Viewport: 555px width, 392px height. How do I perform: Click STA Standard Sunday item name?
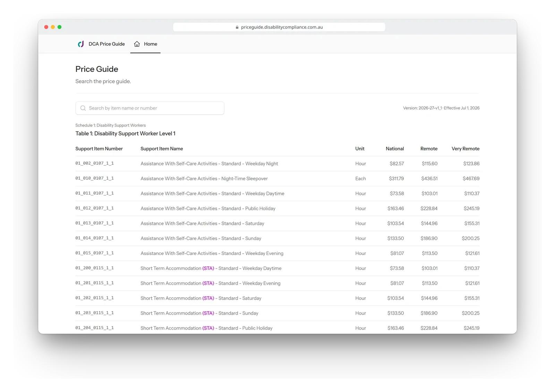tap(199, 313)
